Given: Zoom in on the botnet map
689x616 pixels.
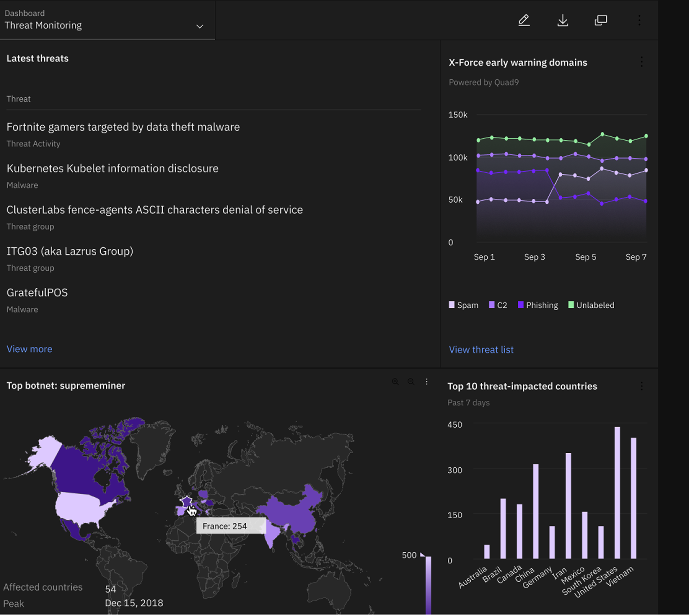Looking at the screenshot, I should pyautogui.click(x=395, y=382).
